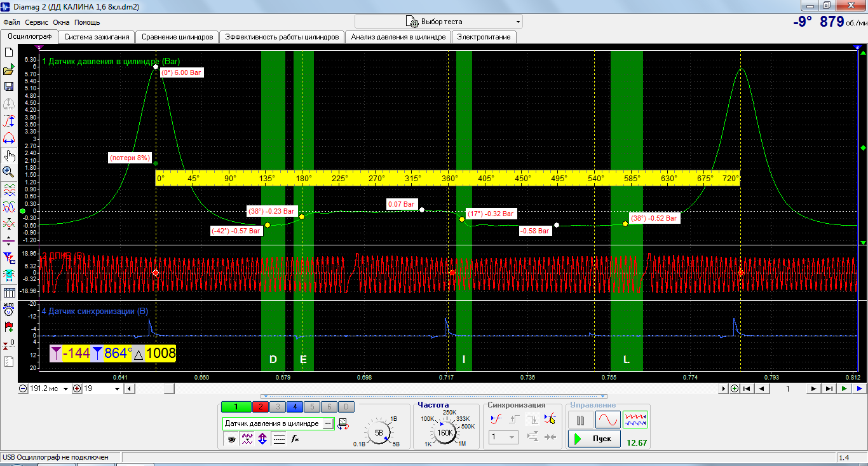
Task: Open the Выбор теста dropdown
Action: [x=438, y=22]
